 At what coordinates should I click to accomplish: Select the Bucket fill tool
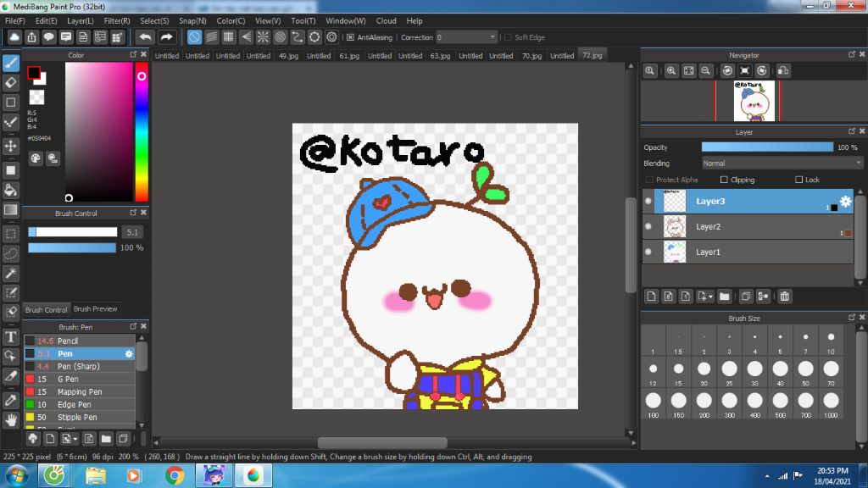click(10, 190)
